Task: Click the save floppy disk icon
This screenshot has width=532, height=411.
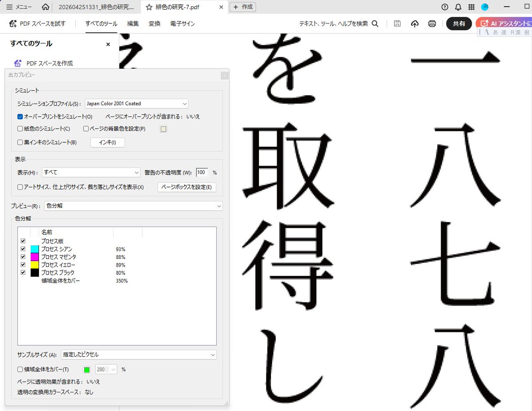Action: (x=397, y=23)
